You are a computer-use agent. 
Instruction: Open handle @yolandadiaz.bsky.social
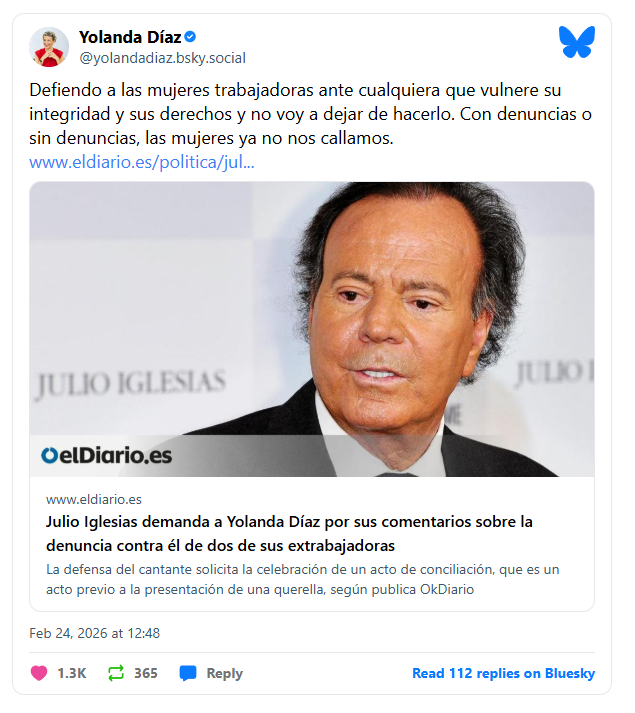tap(162, 58)
